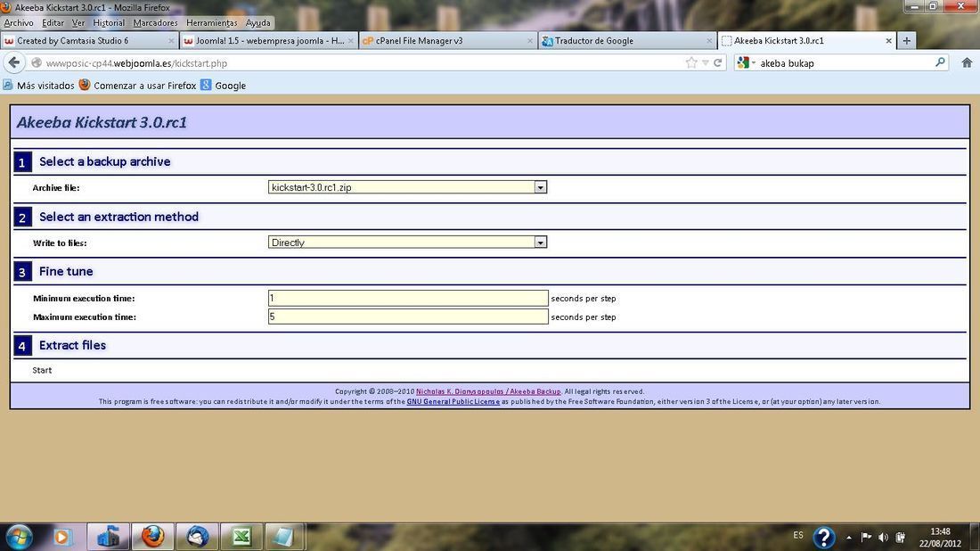
Task: Open the Firefox taskbar icon
Action: (x=152, y=537)
